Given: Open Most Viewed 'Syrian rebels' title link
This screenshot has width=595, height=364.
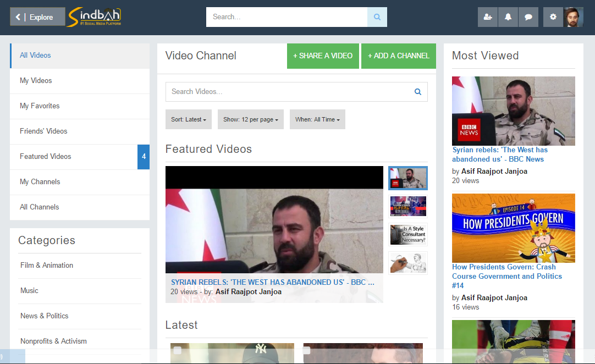Looking at the screenshot, I should pos(500,155).
